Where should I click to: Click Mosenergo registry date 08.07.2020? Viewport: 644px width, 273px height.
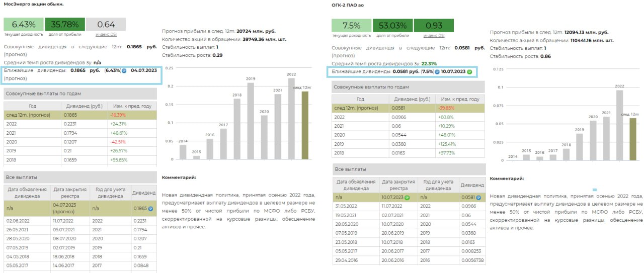click(64, 239)
